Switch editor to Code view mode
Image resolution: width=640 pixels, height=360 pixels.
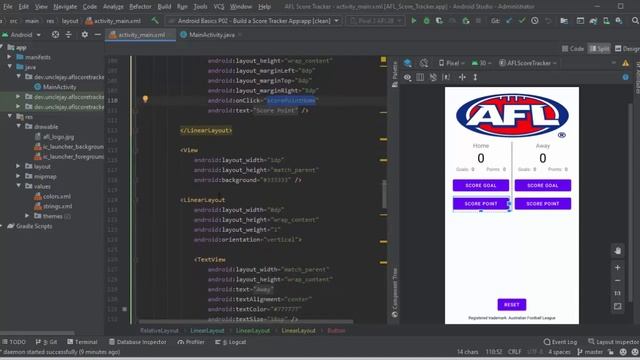[x=573, y=49]
